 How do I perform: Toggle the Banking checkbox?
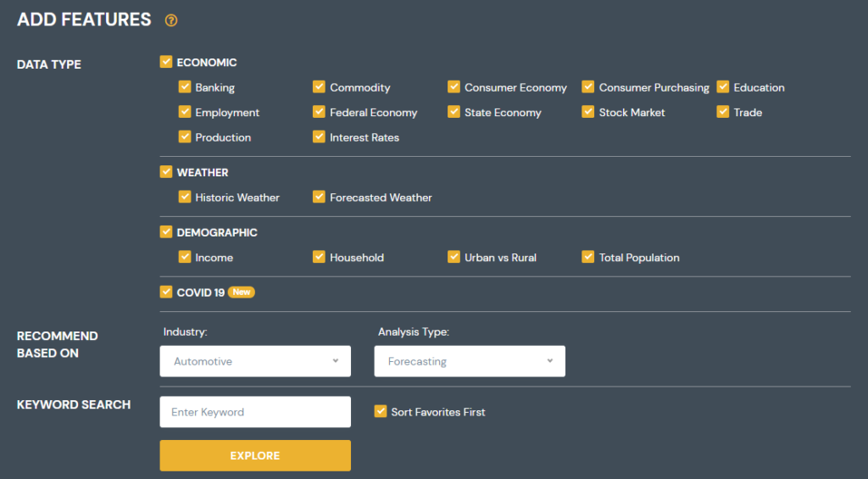point(185,87)
